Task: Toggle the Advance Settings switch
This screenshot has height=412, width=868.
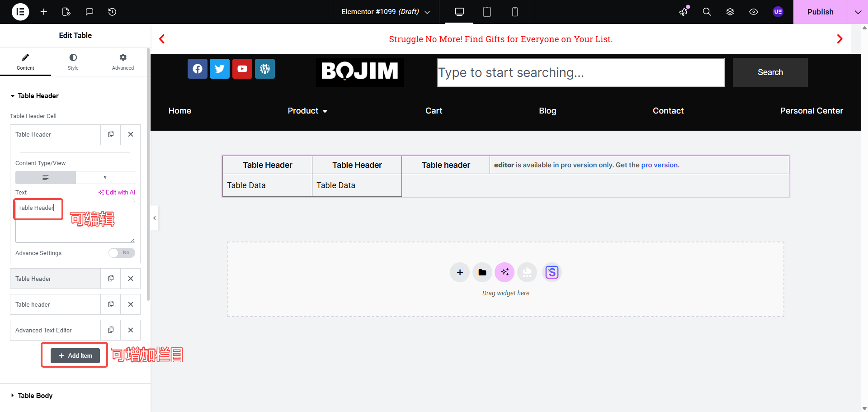Action: click(x=122, y=253)
